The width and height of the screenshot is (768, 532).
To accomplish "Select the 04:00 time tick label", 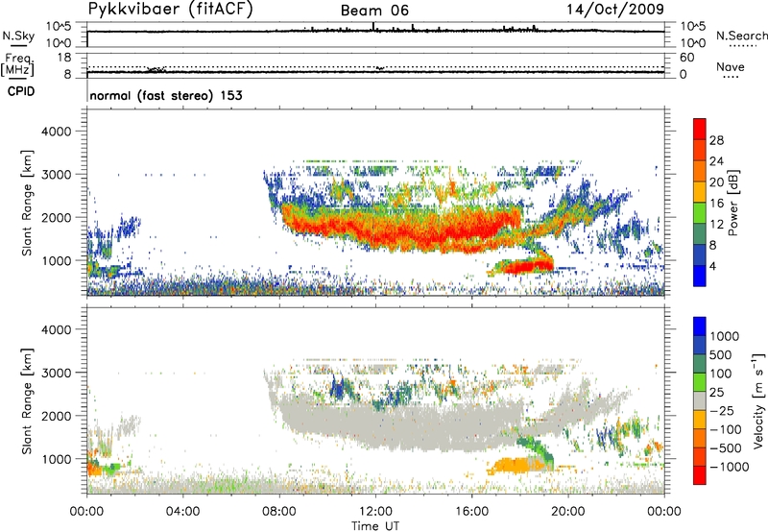I will (182, 512).
